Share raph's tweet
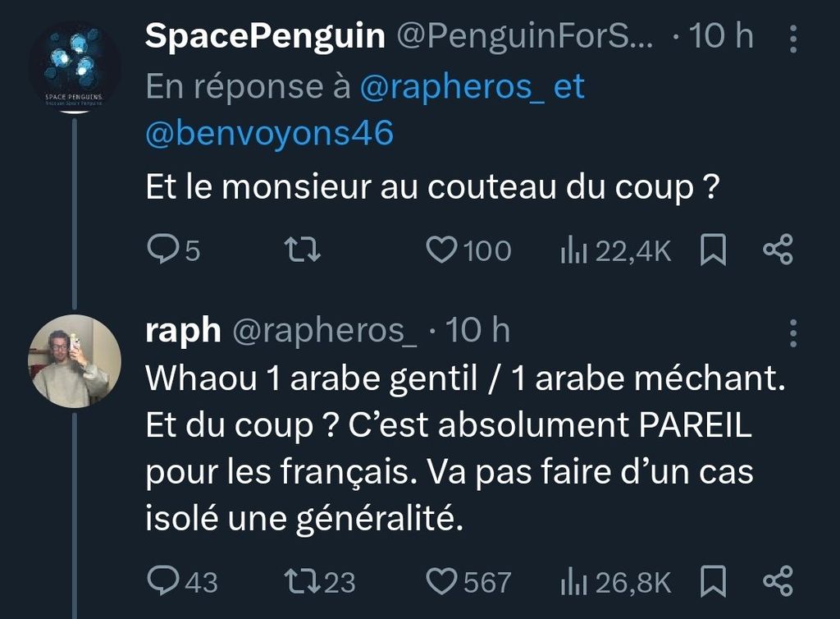Viewport: 840px width, 619px height. pos(778,581)
